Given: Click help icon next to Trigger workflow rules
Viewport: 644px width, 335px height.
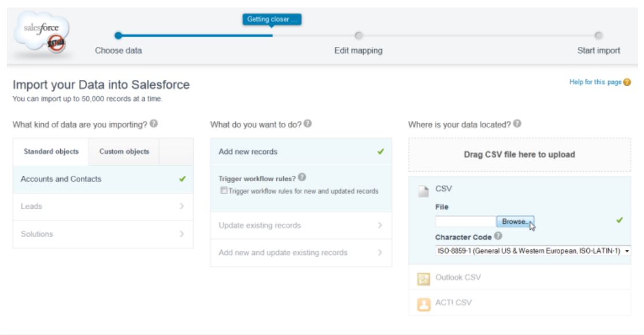Looking at the screenshot, I should coord(302,177).
